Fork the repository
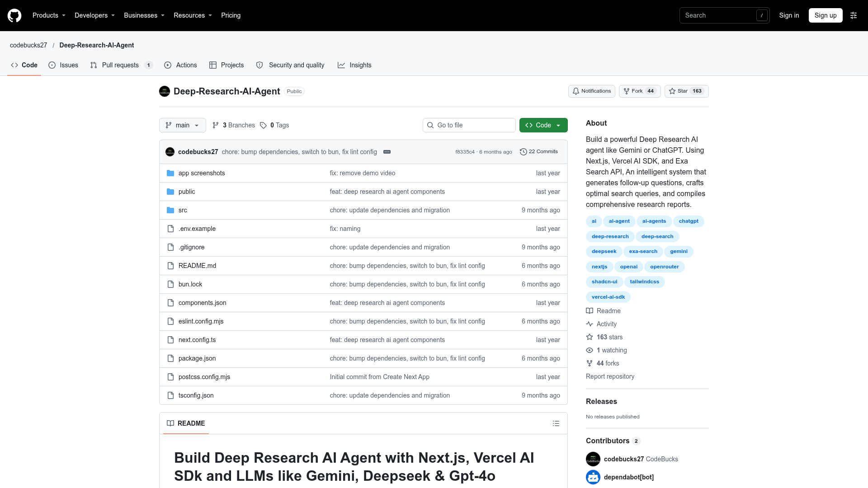Viewport: 868px width, 488px height. [x=640, y=91]
